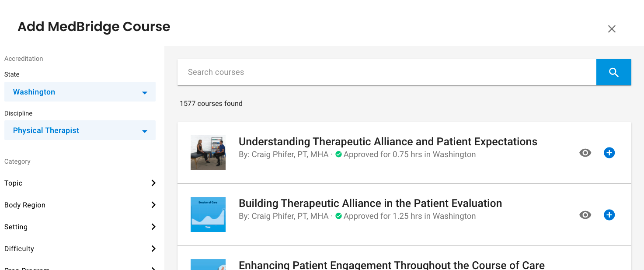Expand the Topic category filter

[80, 183]
